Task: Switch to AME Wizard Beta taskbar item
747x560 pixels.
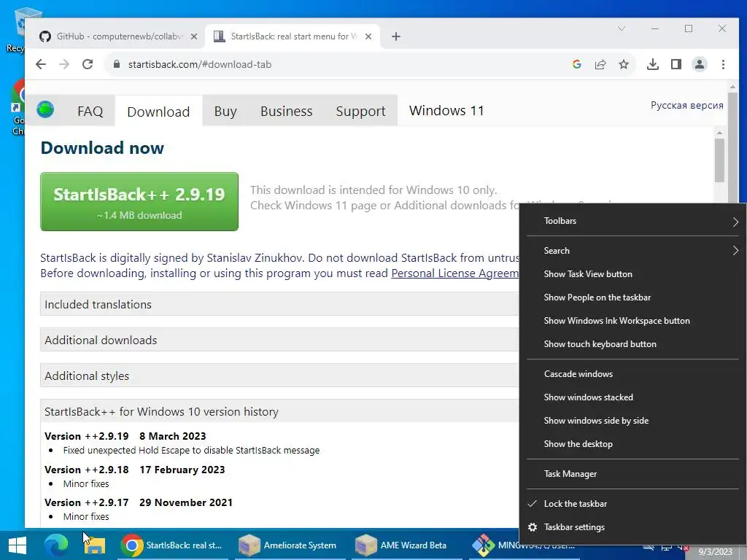Action: pos(406,545)
